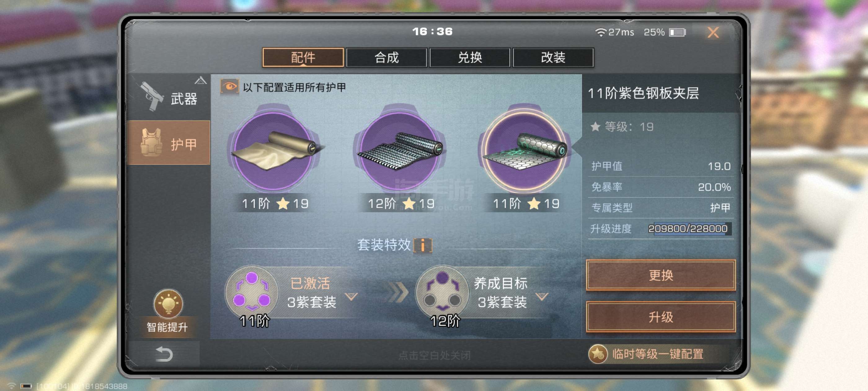Image resolution: width=868 pixels, height=391 pixels.
Task: Switch to the 兑换 tab
Action: coord(470,57)
